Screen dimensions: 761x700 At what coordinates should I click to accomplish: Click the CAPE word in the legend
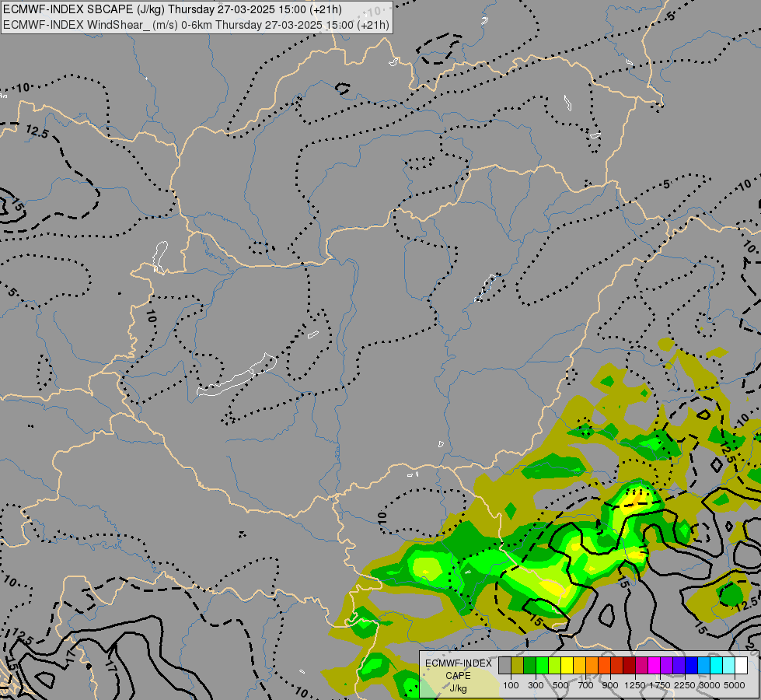(x=458, y=676)
